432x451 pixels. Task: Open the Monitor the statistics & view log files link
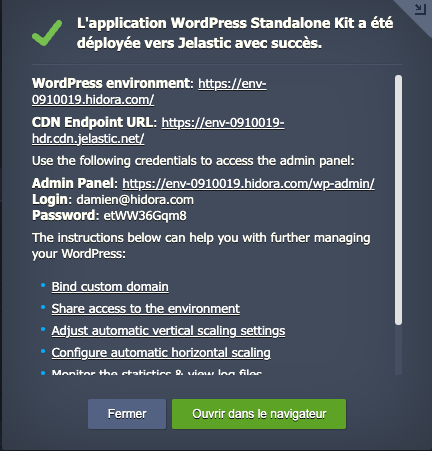pyautogui.click(x=157, y=372)
